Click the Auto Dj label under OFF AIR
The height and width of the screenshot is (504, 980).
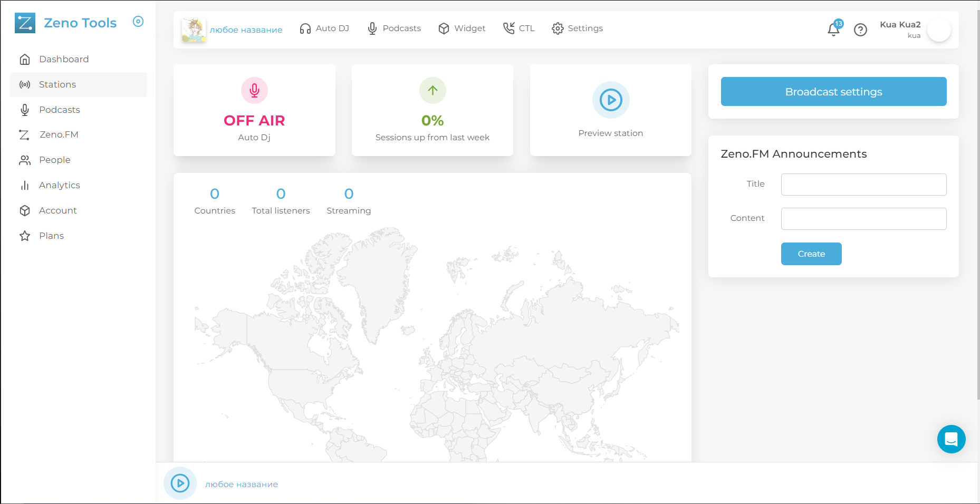click(x=254, y=138)
